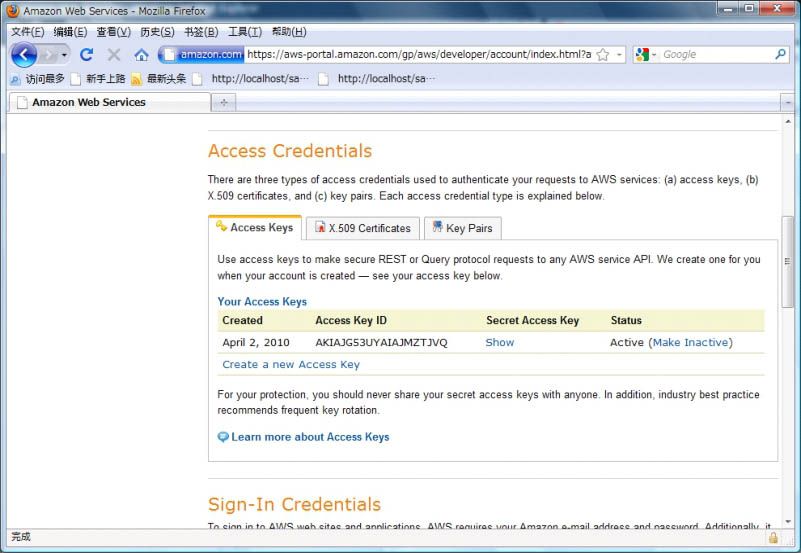Screen dimensions: 801x553
Task: Switch to the Access Keys tab
Action: point(255,228)
